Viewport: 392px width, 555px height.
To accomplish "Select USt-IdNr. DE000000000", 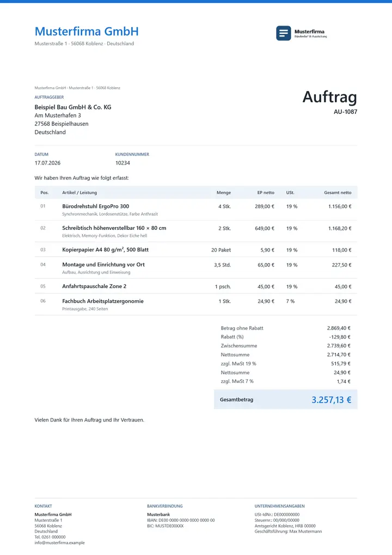I will 277,515.
